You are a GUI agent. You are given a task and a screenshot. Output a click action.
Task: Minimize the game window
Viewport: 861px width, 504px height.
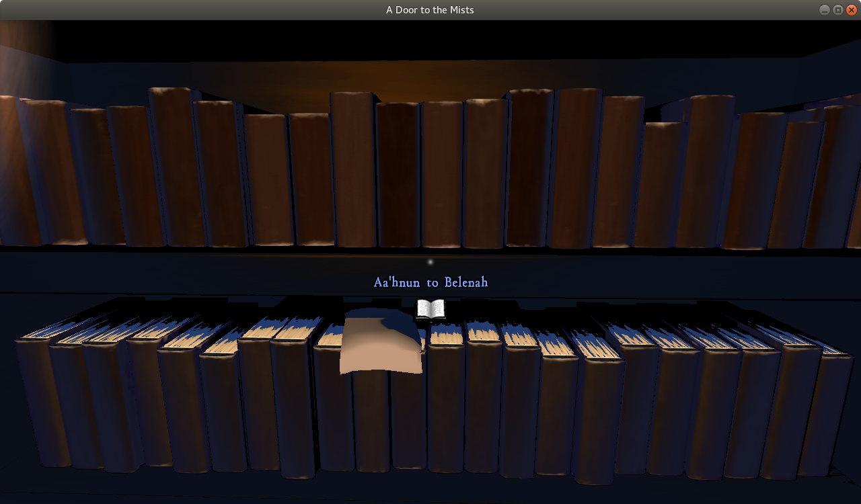click(824, 10)
